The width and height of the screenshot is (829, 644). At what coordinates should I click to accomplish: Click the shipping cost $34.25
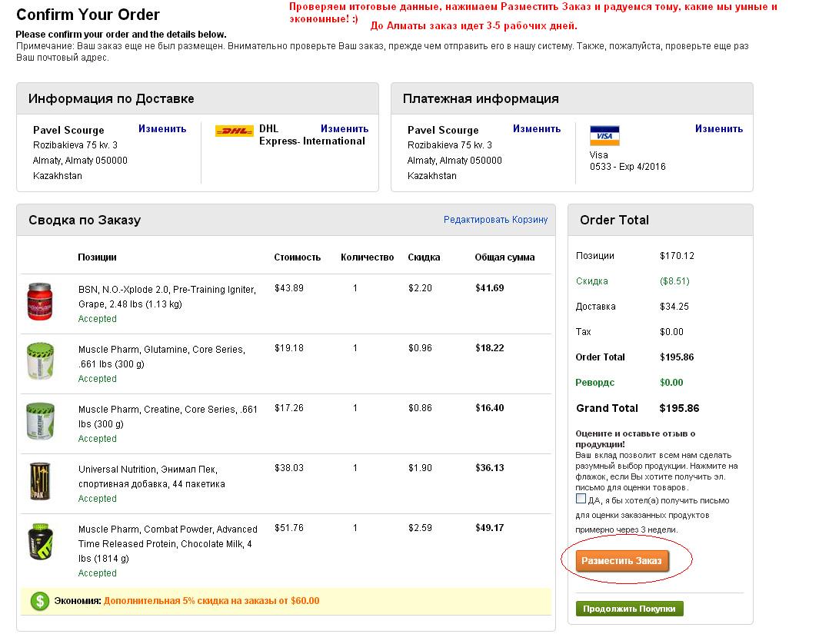tap(674, 307)
